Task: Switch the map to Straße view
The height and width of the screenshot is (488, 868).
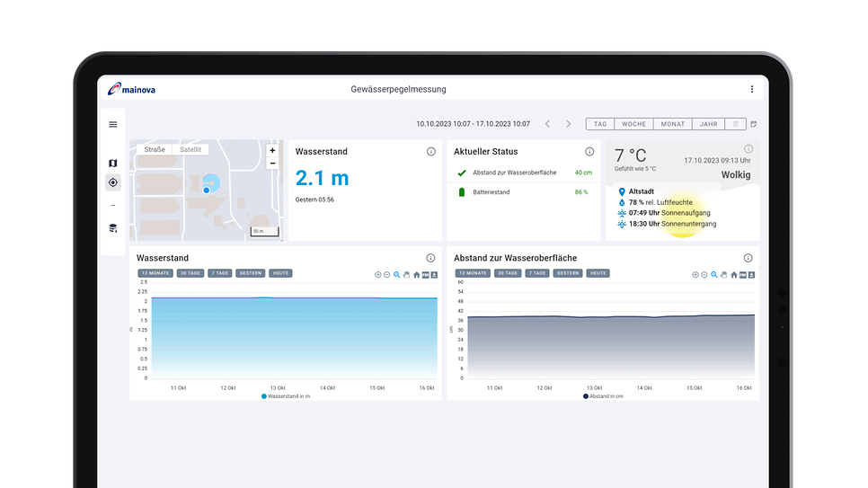Action: [x=155, y=150]
